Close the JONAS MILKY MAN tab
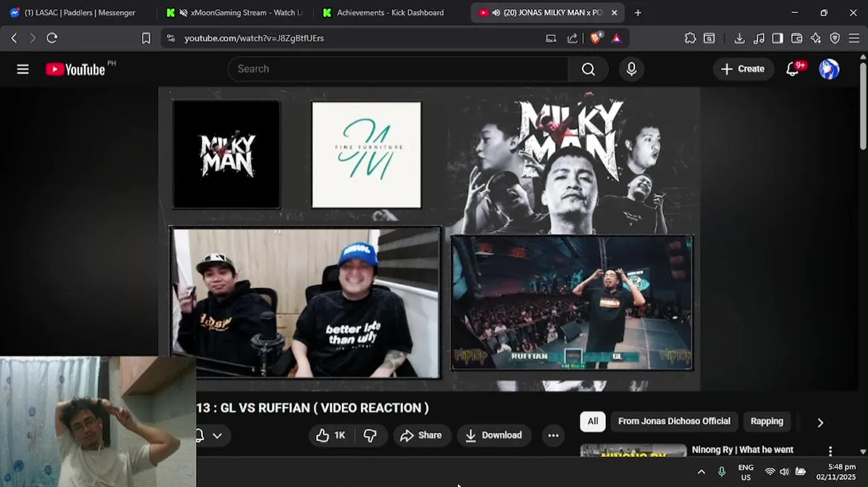 pos(614,12)
